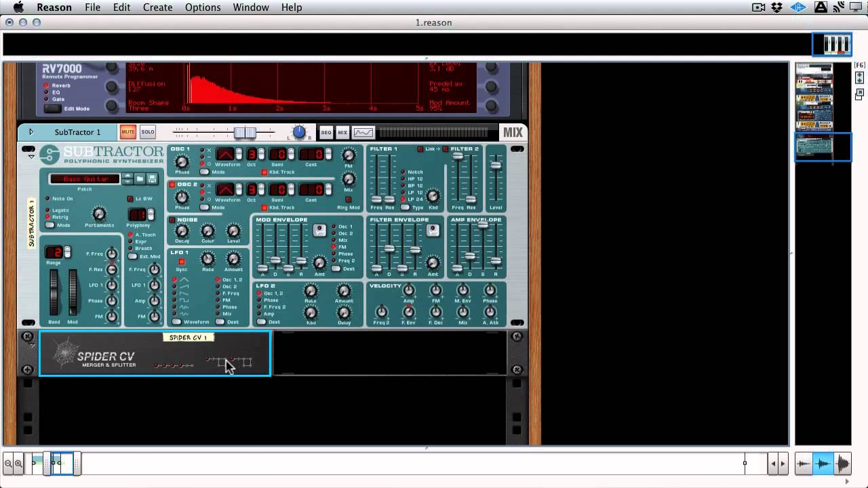Open the Window menu

click(x=251, y=7)
